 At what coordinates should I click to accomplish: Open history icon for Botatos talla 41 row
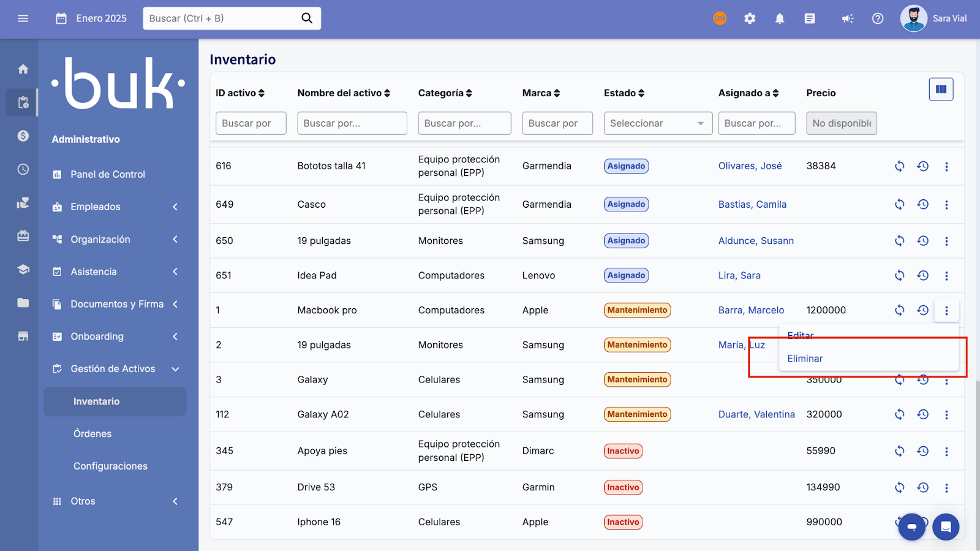(x=923, y=166)
